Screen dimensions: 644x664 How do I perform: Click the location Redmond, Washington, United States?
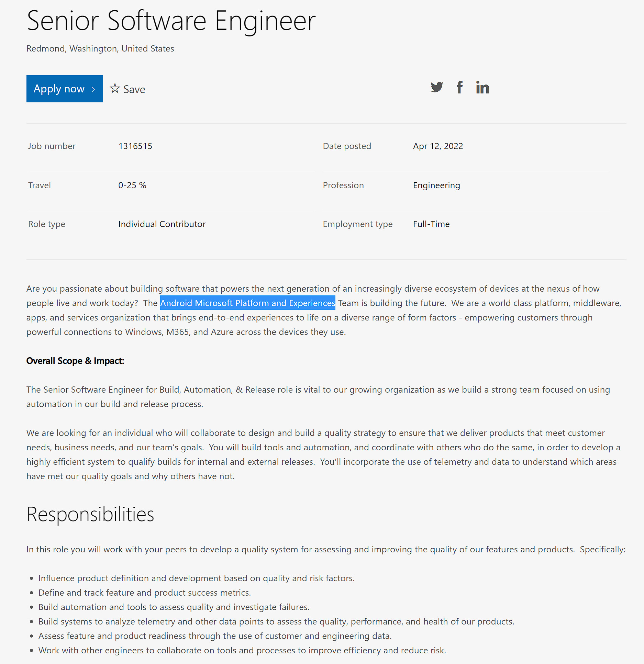[100, 48]
